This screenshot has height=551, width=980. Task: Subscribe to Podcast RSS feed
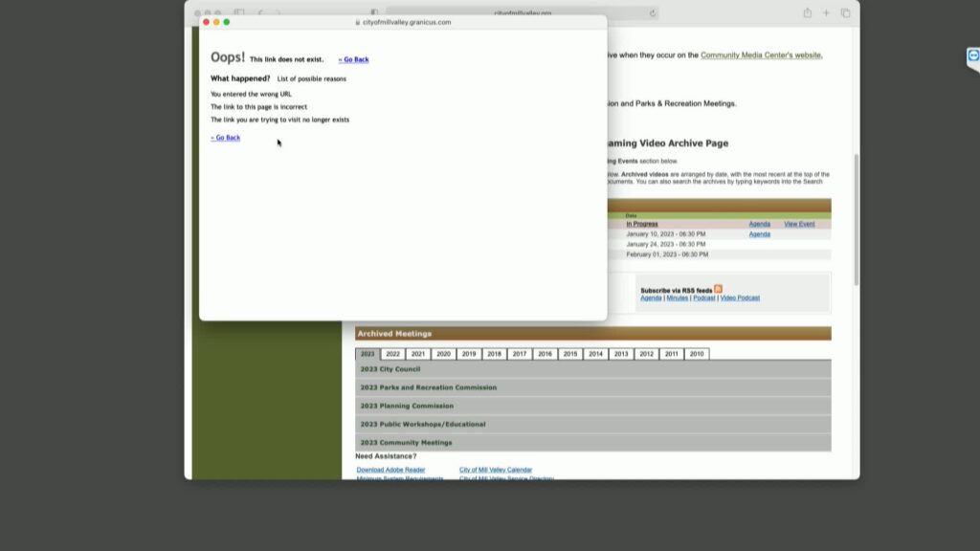[x=703, y=298]
